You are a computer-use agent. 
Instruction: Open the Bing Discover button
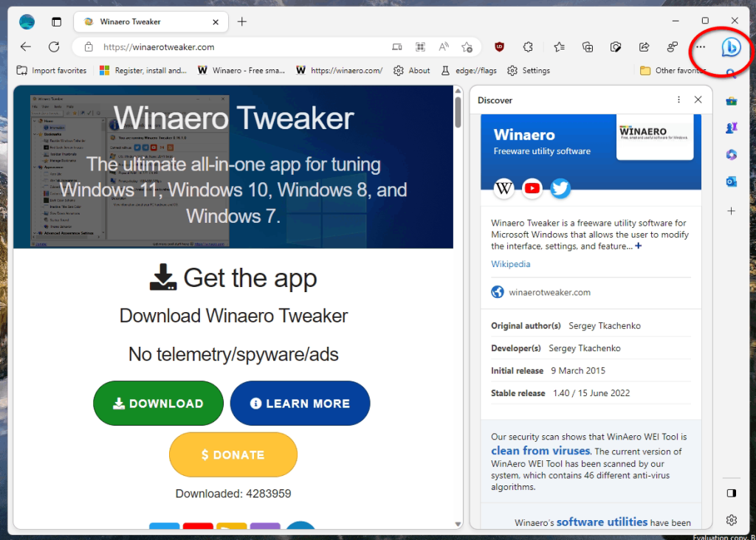point(731,47)
